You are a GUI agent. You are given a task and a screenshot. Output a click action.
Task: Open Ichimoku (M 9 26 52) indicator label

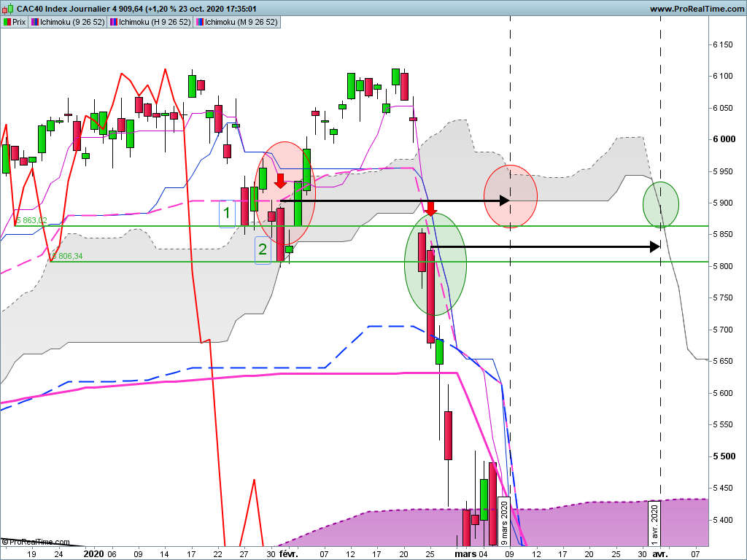click(x=237, y=22)
